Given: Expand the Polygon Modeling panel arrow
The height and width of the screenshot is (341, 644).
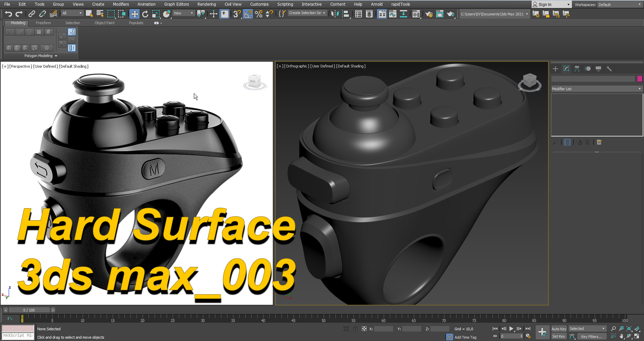Looking at the screenshot, I should (x=56, y=56).
